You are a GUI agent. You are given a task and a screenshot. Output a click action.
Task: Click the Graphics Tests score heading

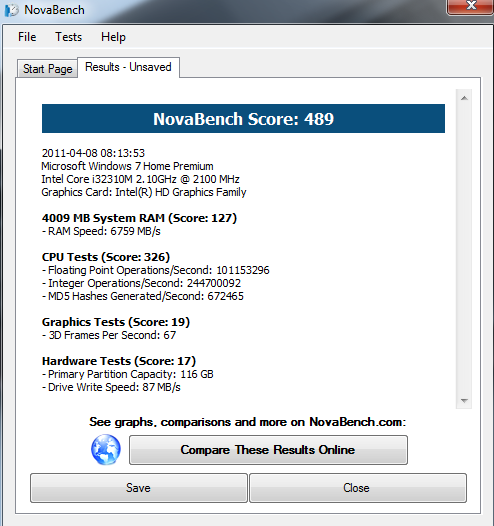coord(116,322)
